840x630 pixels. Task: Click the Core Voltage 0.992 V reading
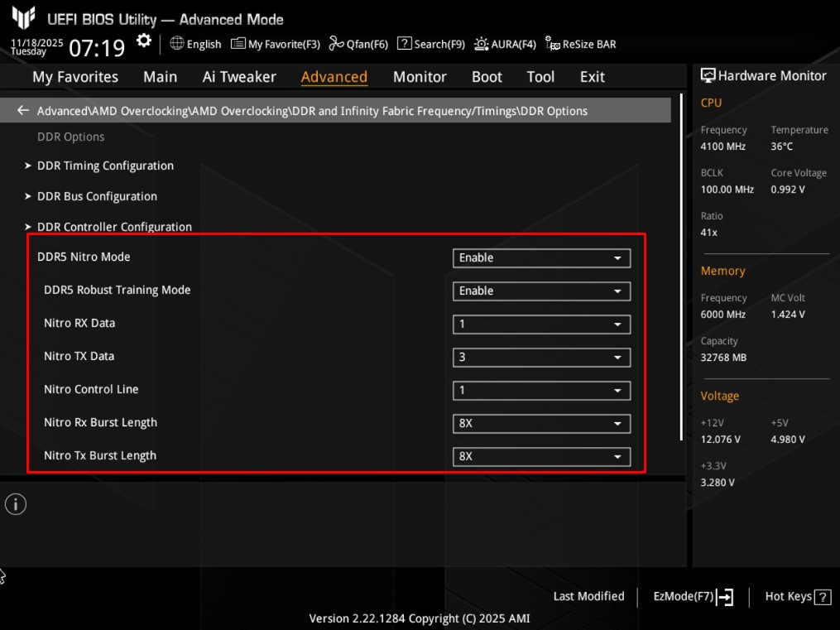(788, 189)
